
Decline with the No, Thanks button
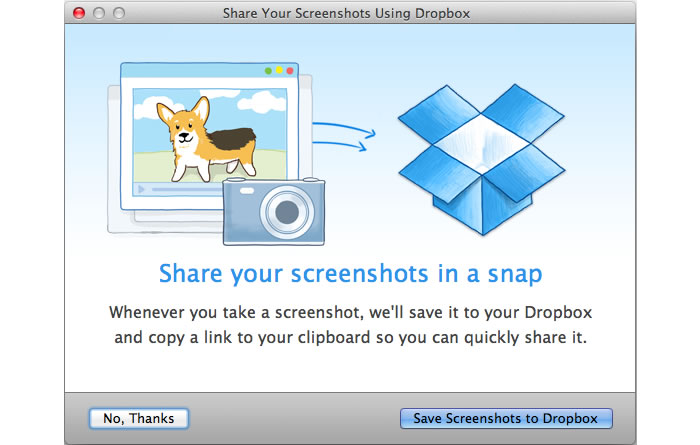coord(139,418)
